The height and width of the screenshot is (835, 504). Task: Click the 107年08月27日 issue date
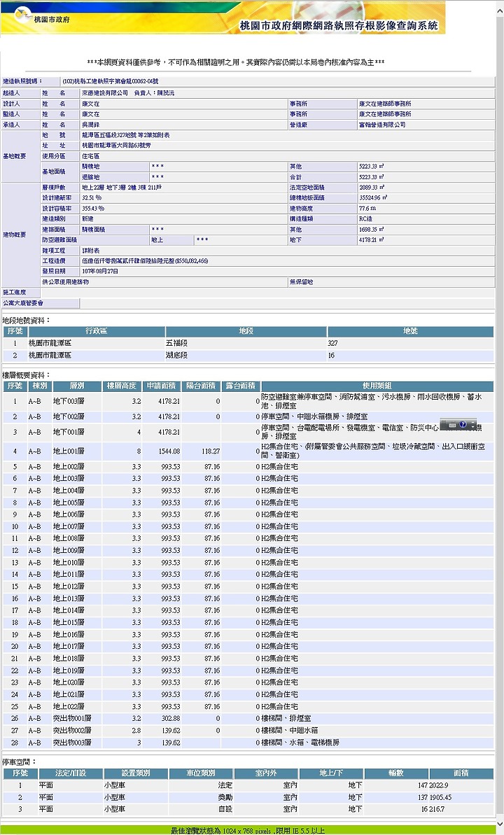click(100, 271)
